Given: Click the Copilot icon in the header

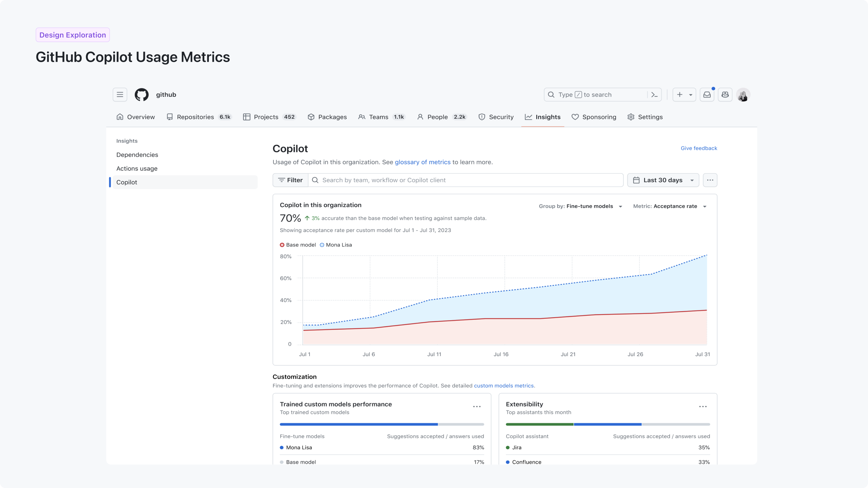Looking at the screenshot, I should (725, 95).
